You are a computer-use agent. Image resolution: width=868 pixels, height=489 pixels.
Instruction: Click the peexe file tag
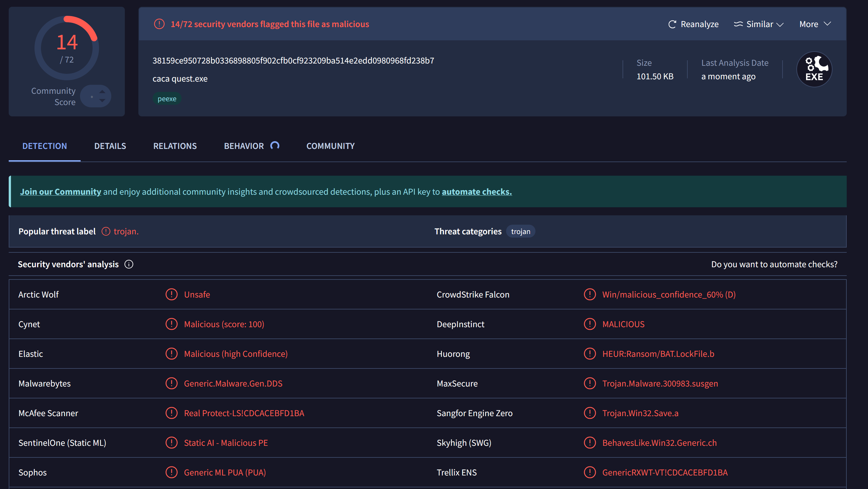coord(167,99)
